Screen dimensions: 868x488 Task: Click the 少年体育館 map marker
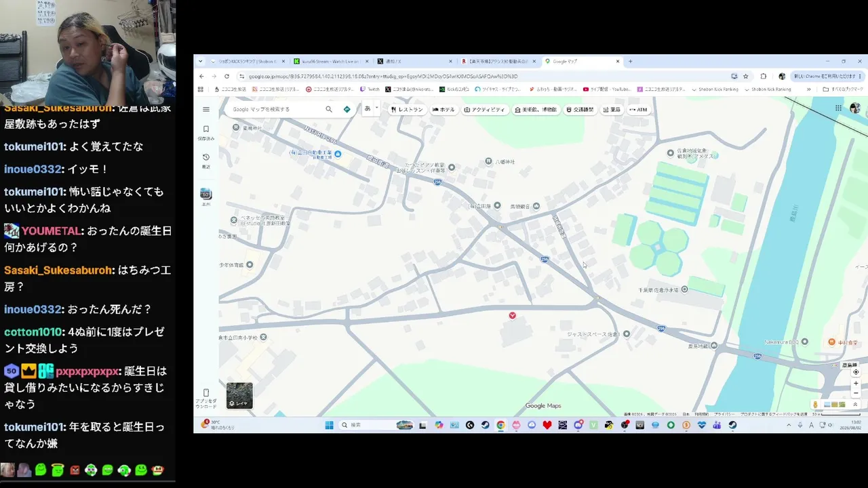[x=250, y=265]
